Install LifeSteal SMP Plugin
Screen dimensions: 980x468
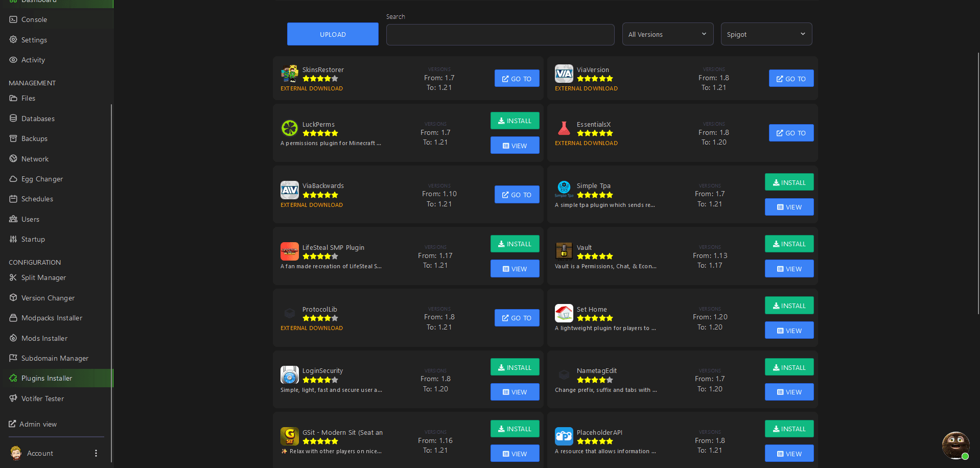click(515, 244)
